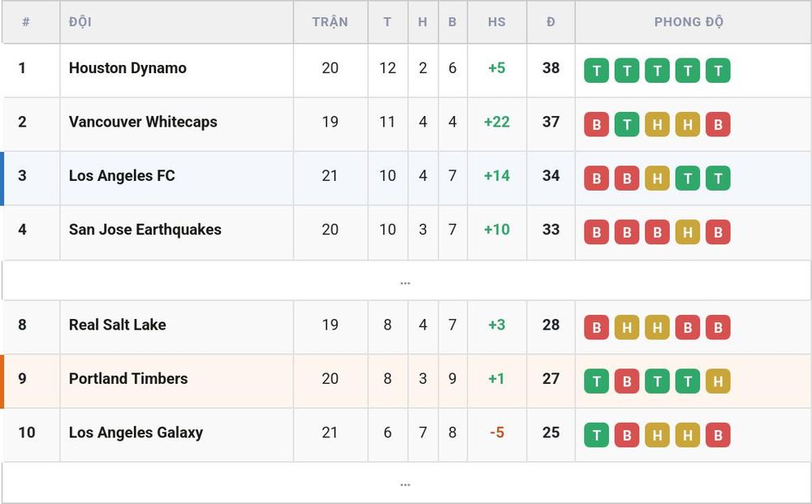Click Houston Dynamo's first green T form badge
Image resolution: width=812 pixels, height=504 pixels.
pos(596,71)
